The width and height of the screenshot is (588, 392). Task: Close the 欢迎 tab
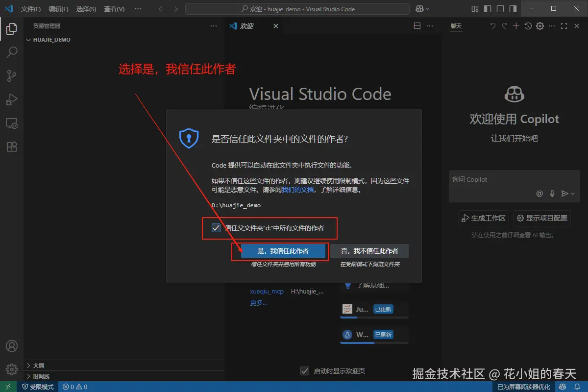[276, 26]
